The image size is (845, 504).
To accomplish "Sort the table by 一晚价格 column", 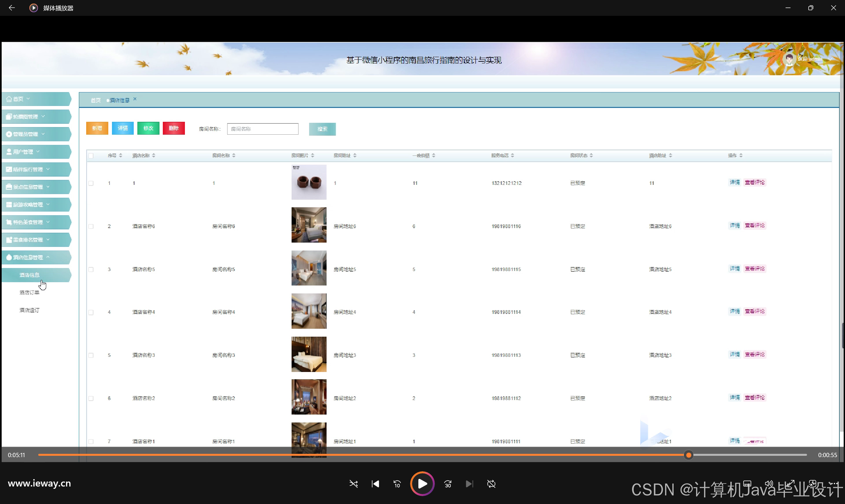I will [x=434, y=155].
